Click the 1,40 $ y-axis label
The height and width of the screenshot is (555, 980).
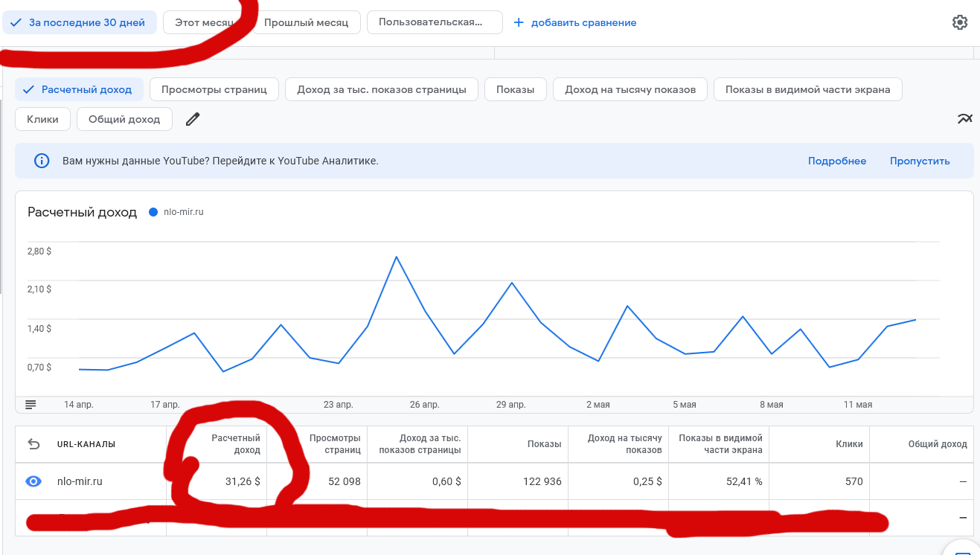39,328
